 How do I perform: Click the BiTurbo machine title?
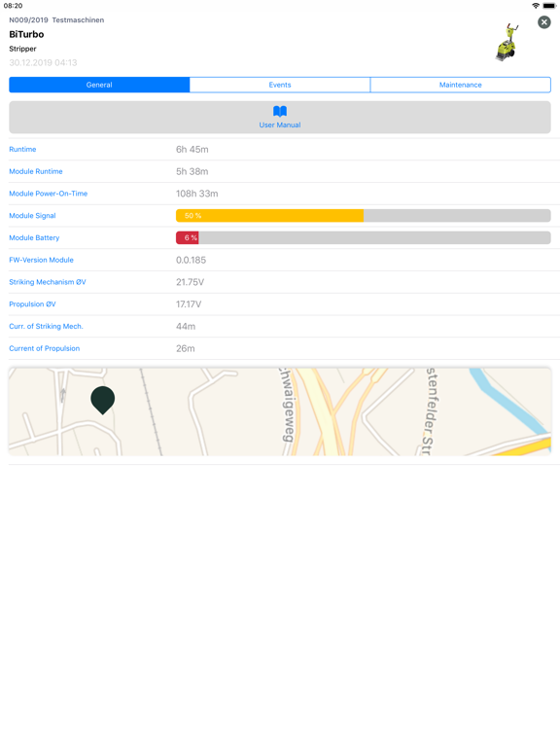[x=26, y=34]
